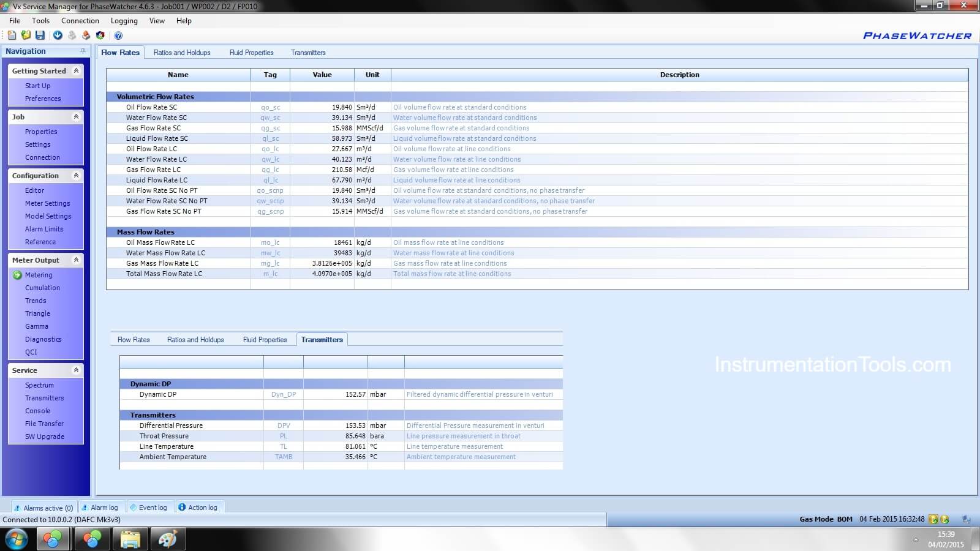The image size is (980, 551).
Task: Open Preferences in navigation
Action: click(x=43, y=99)
